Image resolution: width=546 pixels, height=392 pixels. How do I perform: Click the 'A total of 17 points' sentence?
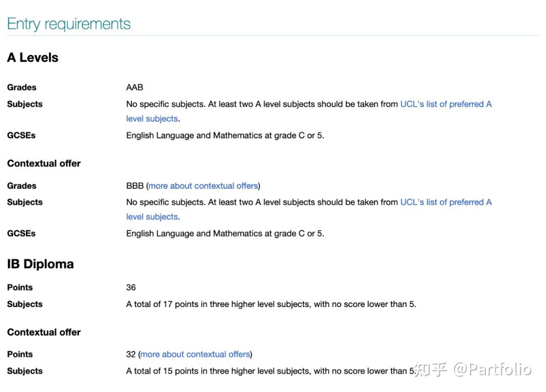tap(271, 304)
